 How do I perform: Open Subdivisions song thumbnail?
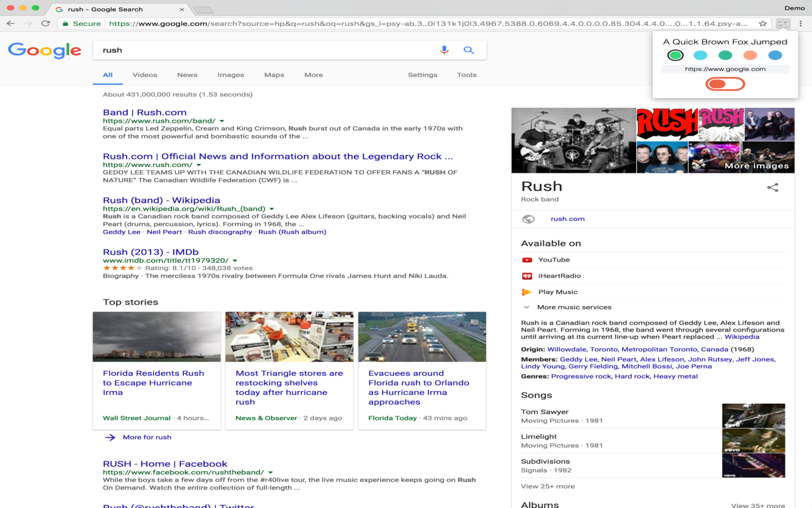754,465
